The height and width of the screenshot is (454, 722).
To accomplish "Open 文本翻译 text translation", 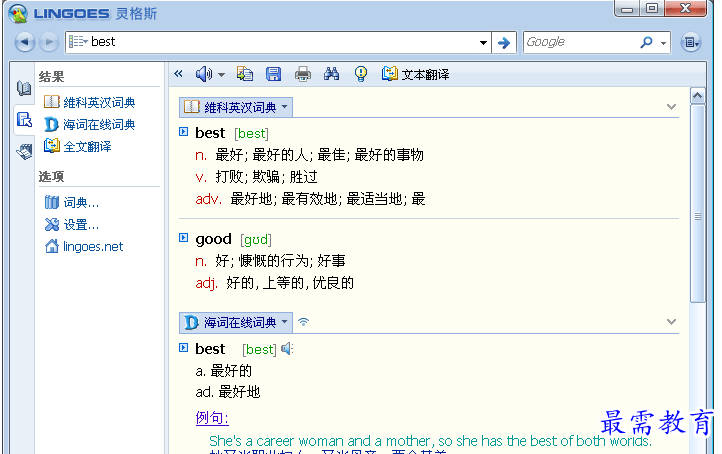I will [x=415, y=74].
